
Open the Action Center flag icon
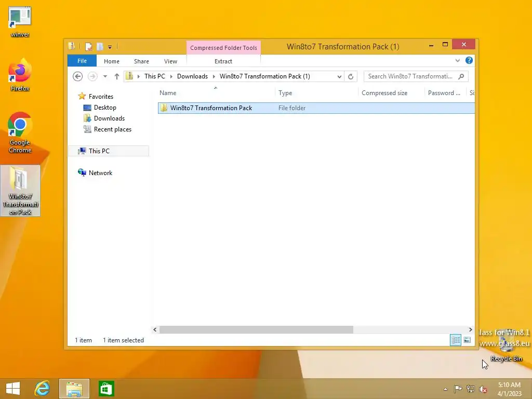pos(458,389)
